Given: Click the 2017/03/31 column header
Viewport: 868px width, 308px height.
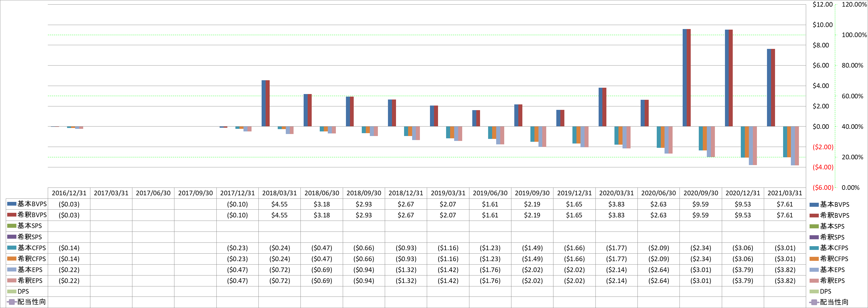Looking at the screenshot, I should click(111, 193).
